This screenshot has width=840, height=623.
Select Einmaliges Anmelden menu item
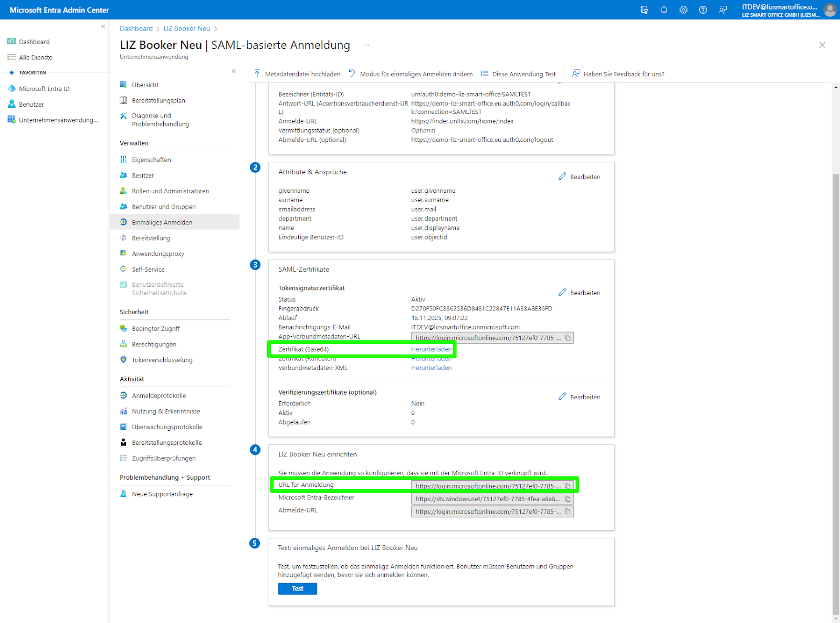click(175, 222)
